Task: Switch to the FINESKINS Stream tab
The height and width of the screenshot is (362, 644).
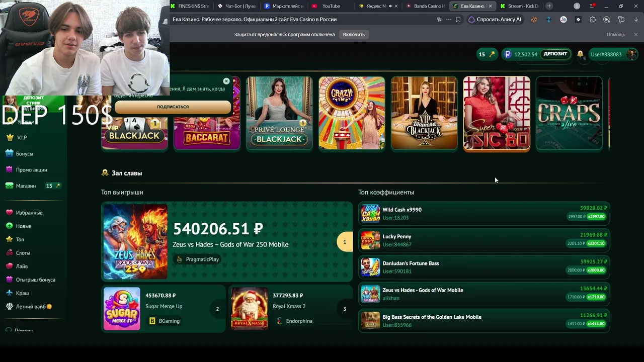Action: coord(190,6)
